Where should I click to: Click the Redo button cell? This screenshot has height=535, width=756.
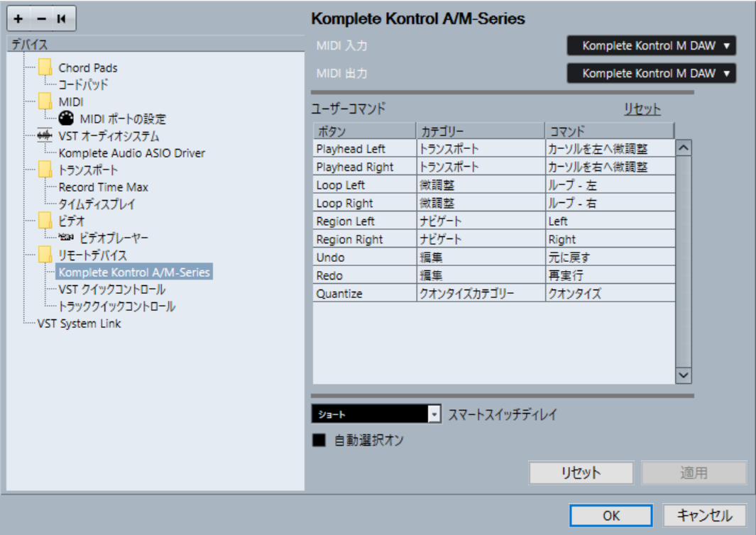pyautogui.click(x=364, y=275)
